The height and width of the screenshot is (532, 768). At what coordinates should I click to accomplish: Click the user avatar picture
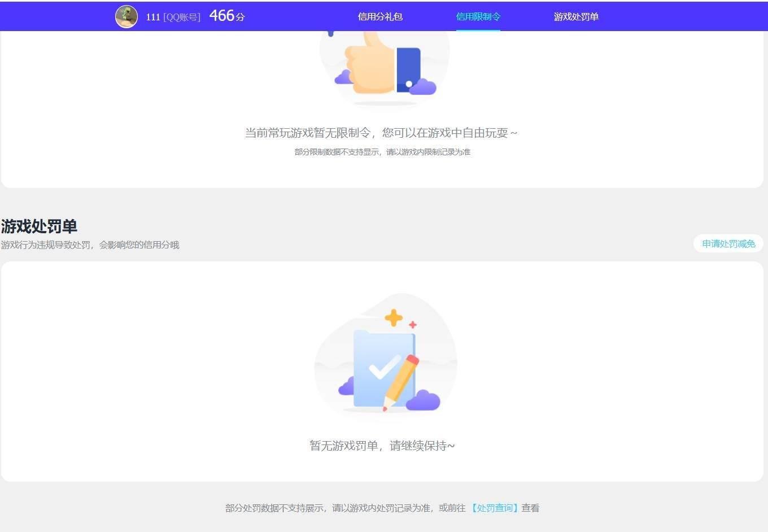point(126,16)
